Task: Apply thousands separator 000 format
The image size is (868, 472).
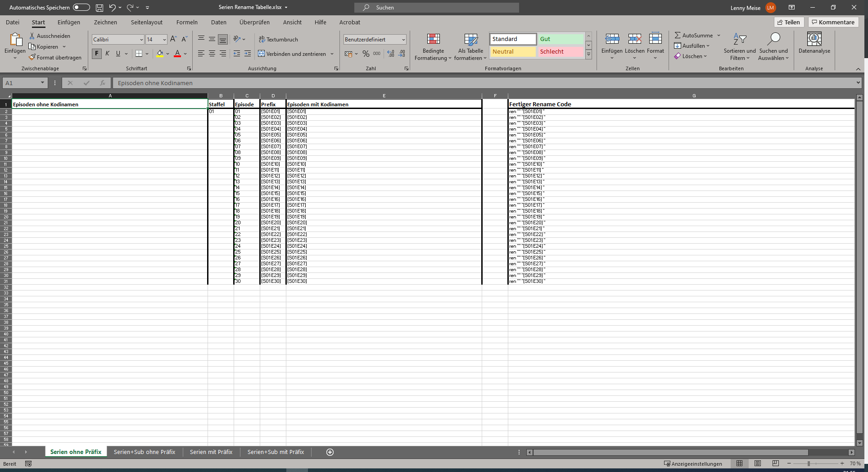Action: click(x=377, y=54)
